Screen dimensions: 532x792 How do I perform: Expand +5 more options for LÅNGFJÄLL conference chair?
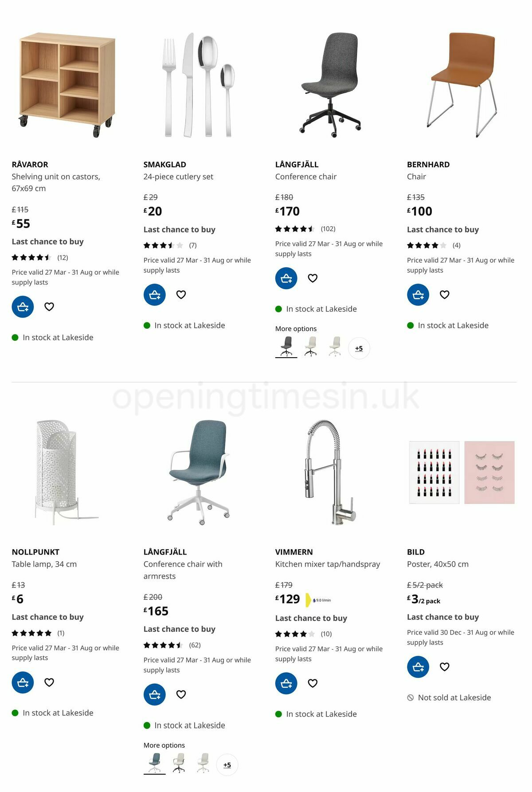tap(360, 348)
